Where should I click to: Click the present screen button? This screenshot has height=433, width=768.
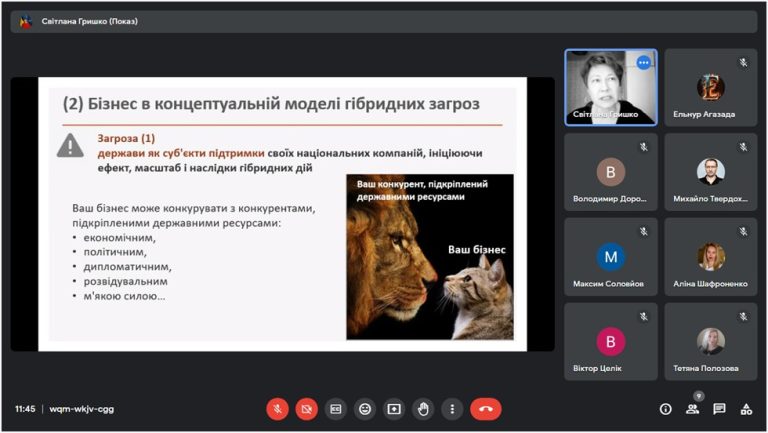pos(394,409)
